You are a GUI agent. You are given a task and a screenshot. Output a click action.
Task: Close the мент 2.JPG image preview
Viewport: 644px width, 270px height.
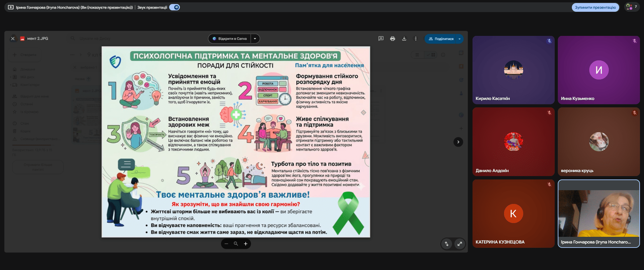(13, 39)
